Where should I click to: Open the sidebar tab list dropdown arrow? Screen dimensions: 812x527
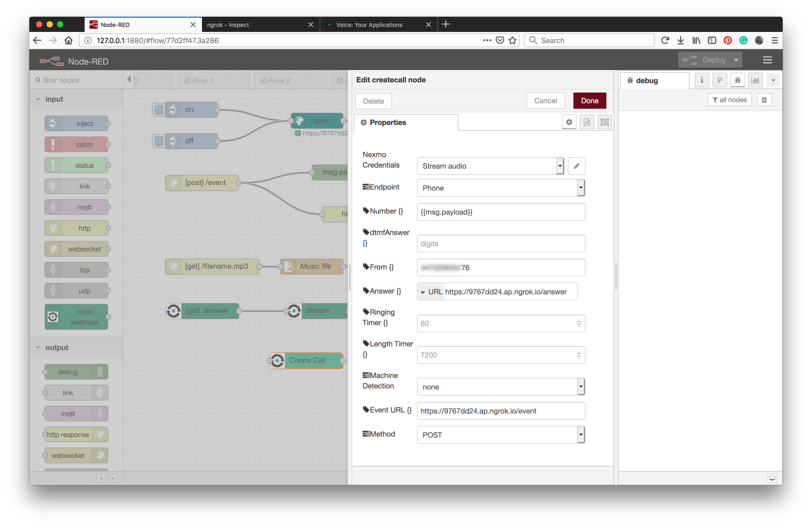point(773,81)
